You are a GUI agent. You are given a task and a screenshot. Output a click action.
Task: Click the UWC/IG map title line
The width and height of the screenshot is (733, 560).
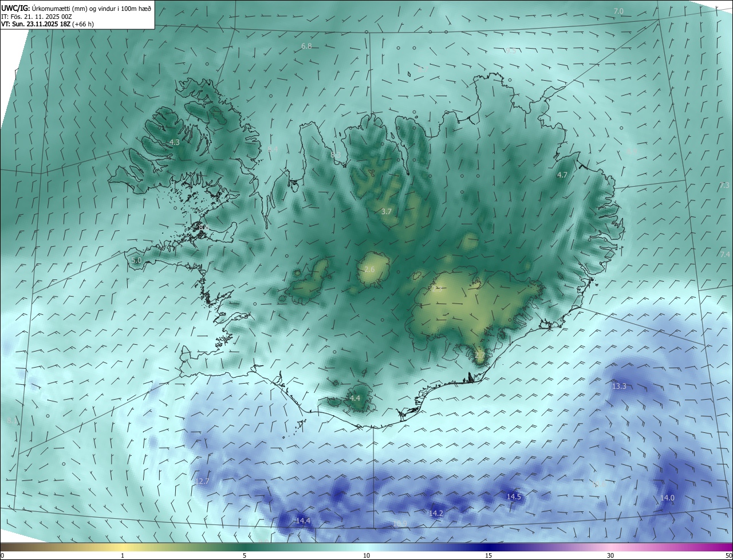coord(76,9)
